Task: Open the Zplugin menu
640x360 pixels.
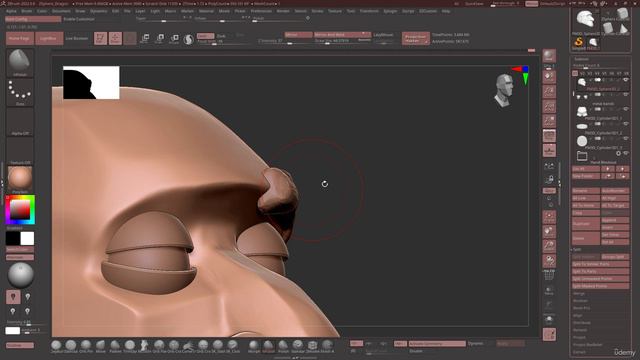Action: (x=390, y=11)
